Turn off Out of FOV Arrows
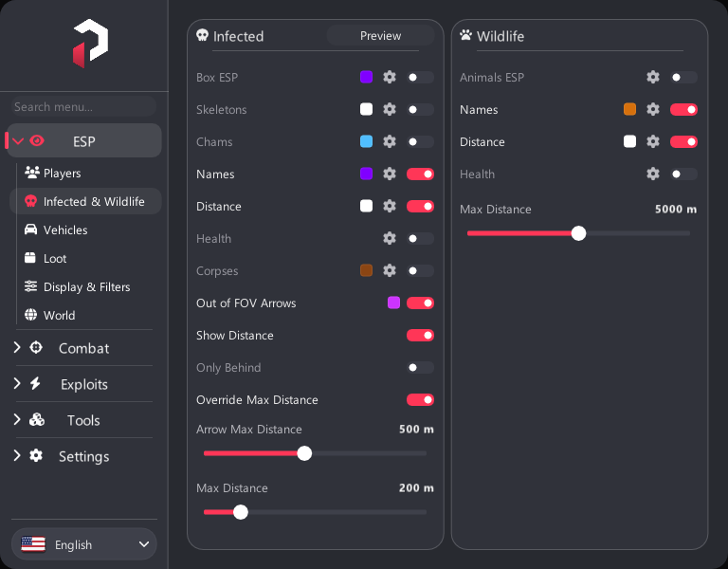The height and width of the screenshot is (569, 728). click(420, 303)
